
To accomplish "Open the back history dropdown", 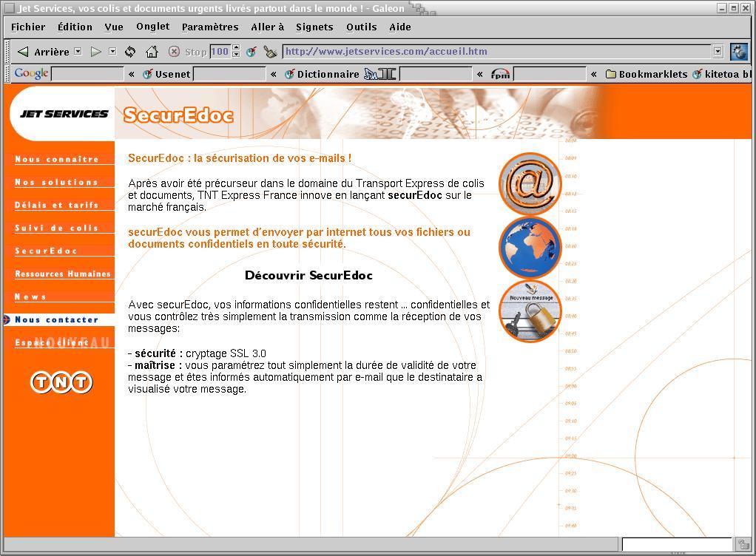I will [x=78, y=51].
